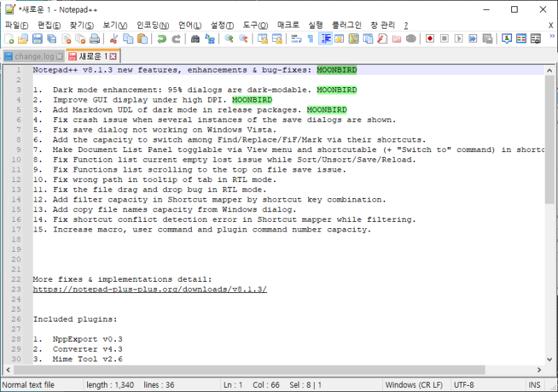Open the 실행 menu
Screen dimensions: 558x392
[x=316, y=25]
